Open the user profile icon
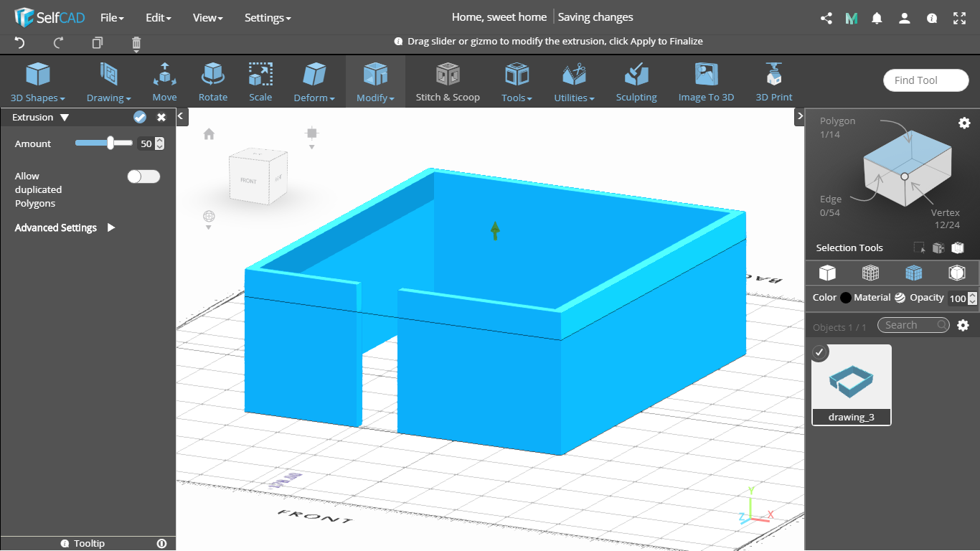Viewport: 980px width, 551px height. 905,18
